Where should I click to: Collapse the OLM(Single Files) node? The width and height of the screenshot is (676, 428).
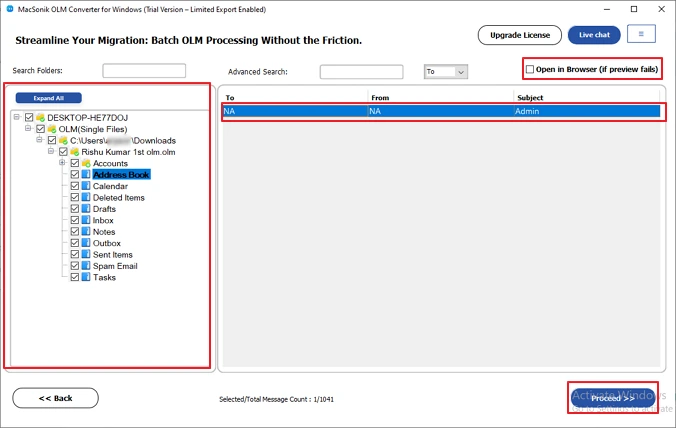[28, 128]
